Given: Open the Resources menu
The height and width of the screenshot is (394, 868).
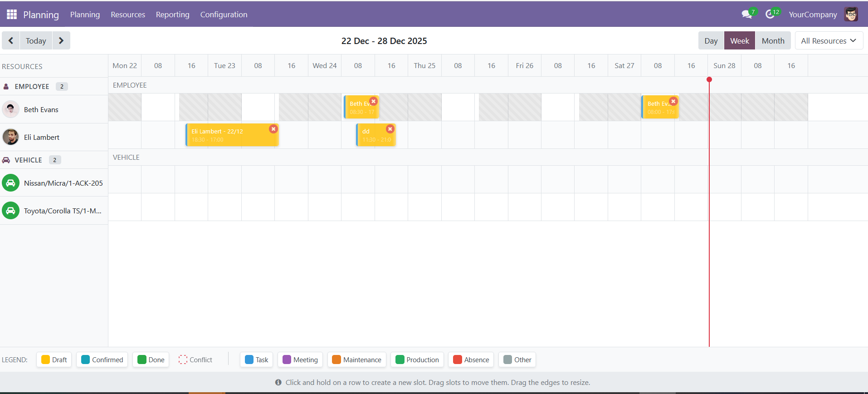Looking at the screenshot, I should tap(128, 15).
